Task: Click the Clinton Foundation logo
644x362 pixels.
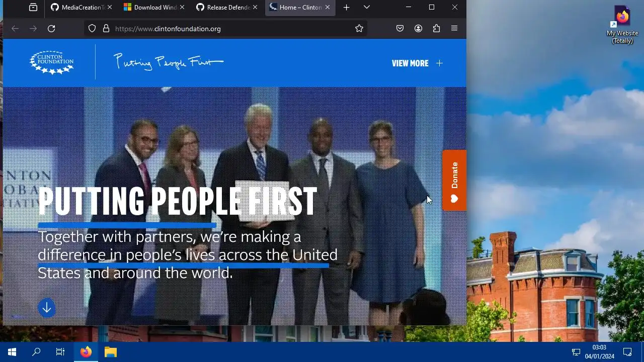Action: coord(52,62)
